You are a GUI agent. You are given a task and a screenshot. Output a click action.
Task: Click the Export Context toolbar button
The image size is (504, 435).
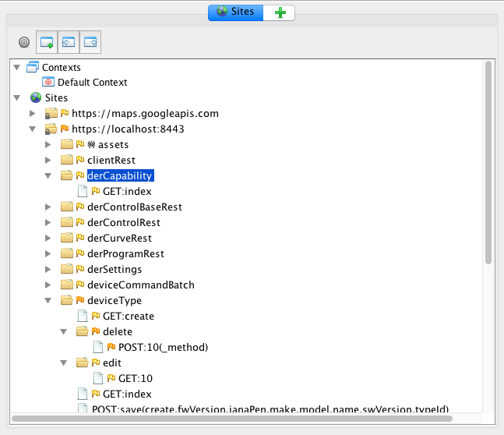click(x=90, y=42)
